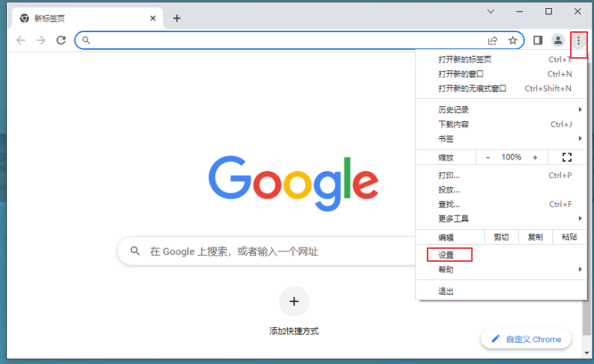Click the scrollbar down arrow
Viewport: 594px width, 364px height.
point(586,353)
